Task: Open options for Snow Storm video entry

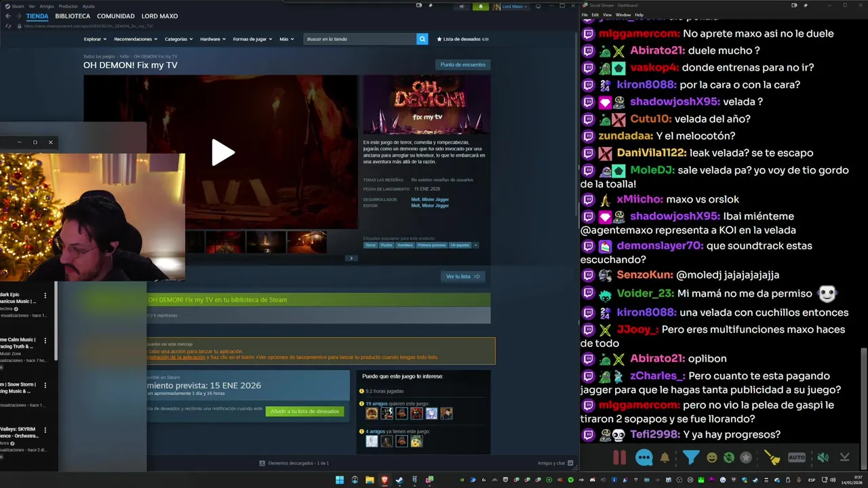Action: (45, 385)
